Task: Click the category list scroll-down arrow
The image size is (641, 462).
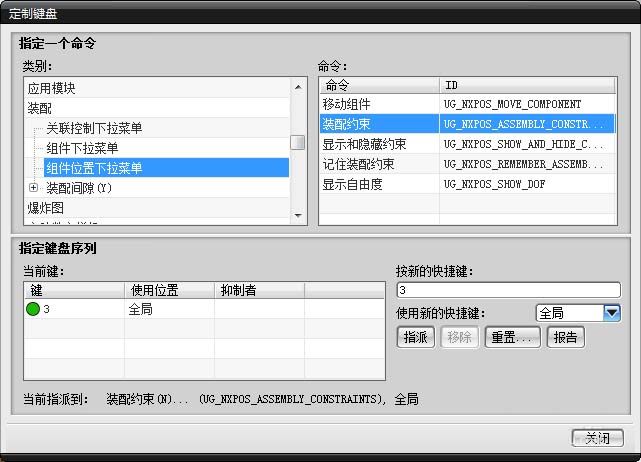Action: point(298,215)
